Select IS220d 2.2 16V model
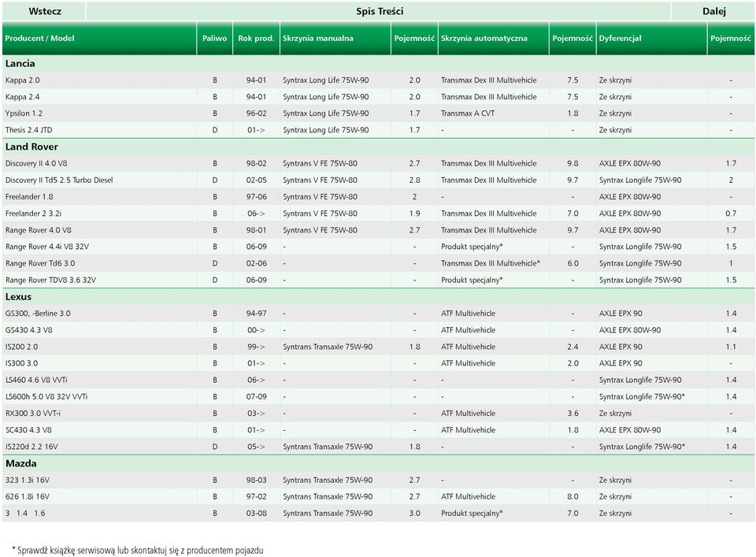Viewport: 756px width, 557px height. (x=31, y=447)
